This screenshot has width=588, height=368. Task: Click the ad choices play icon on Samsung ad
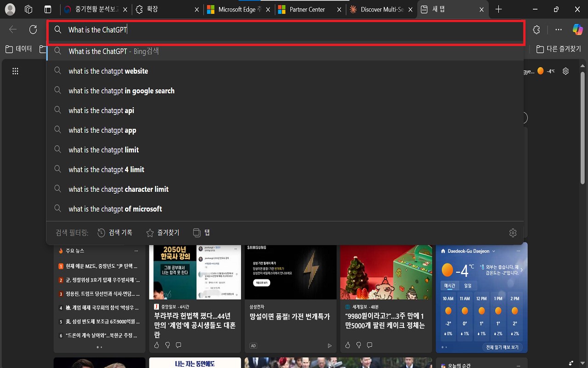pyautogui.click(x=329, y=345)
